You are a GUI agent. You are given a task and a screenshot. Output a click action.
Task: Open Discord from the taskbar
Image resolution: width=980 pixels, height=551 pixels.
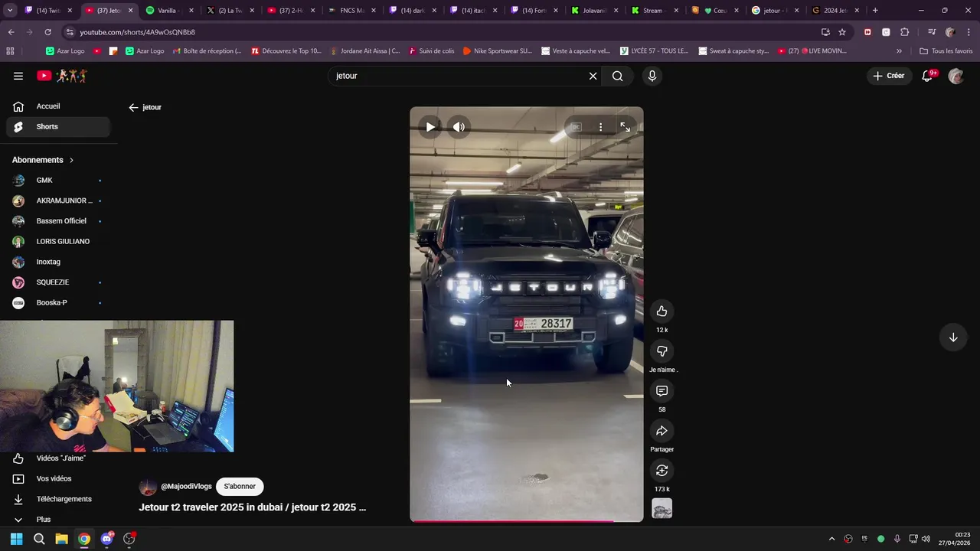pos(106,539)
